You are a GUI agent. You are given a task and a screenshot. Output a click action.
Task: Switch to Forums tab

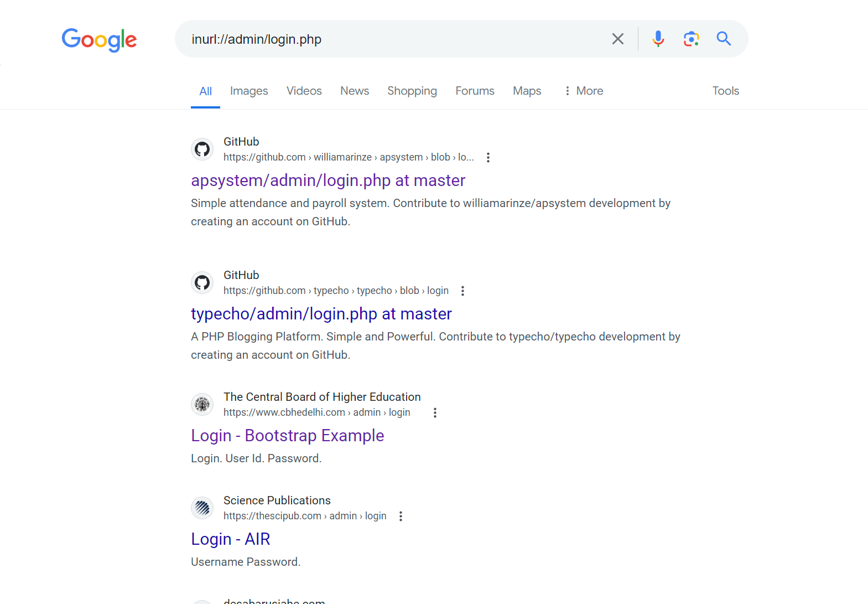(x=475, y=91)
